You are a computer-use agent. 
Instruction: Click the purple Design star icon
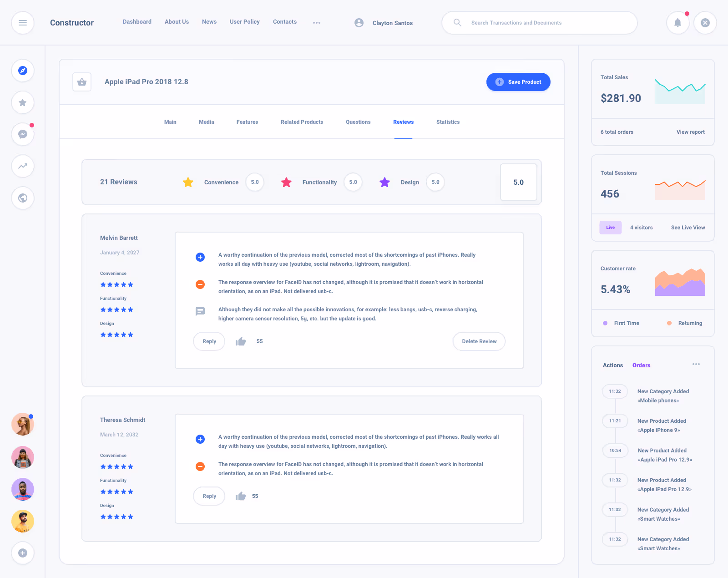pos(384,182)
